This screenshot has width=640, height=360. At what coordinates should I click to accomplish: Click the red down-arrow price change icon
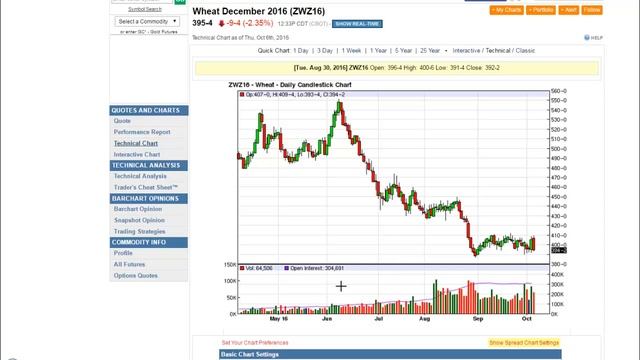[x=221, y=24]
